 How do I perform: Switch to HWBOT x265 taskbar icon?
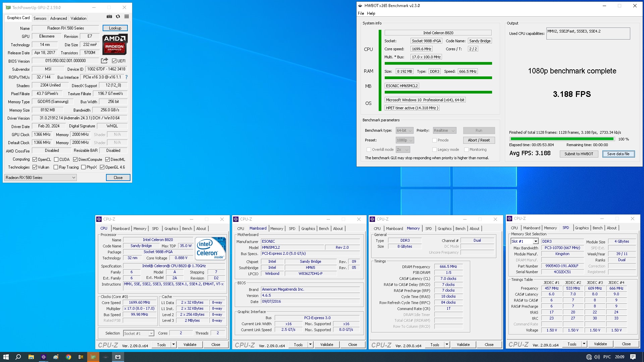(x=118, y=357)
